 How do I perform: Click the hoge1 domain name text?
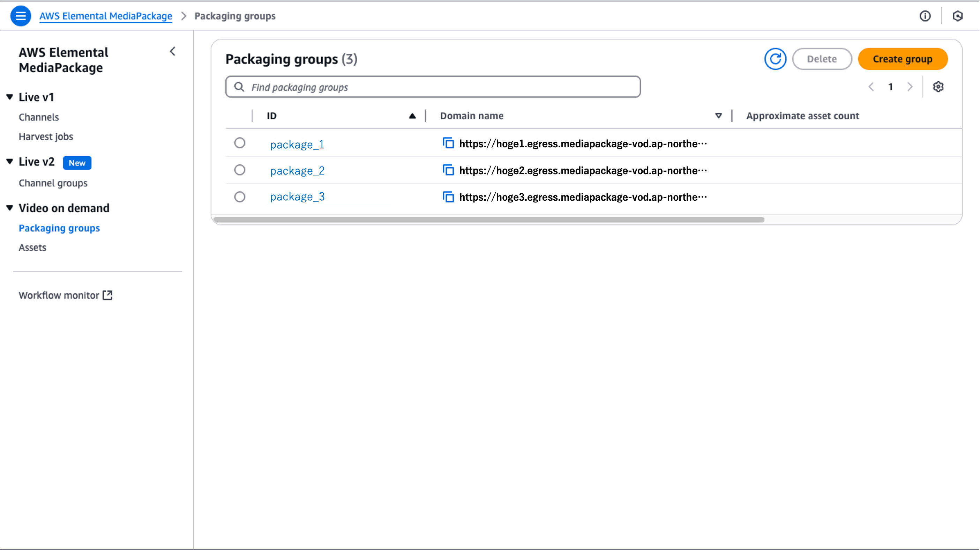(x=583, y=143)
